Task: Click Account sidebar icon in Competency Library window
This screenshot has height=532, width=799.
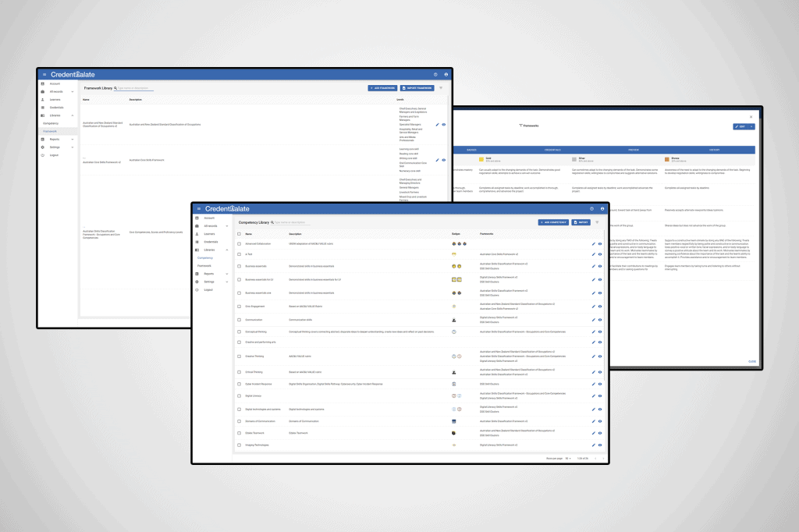Action: 197,218
